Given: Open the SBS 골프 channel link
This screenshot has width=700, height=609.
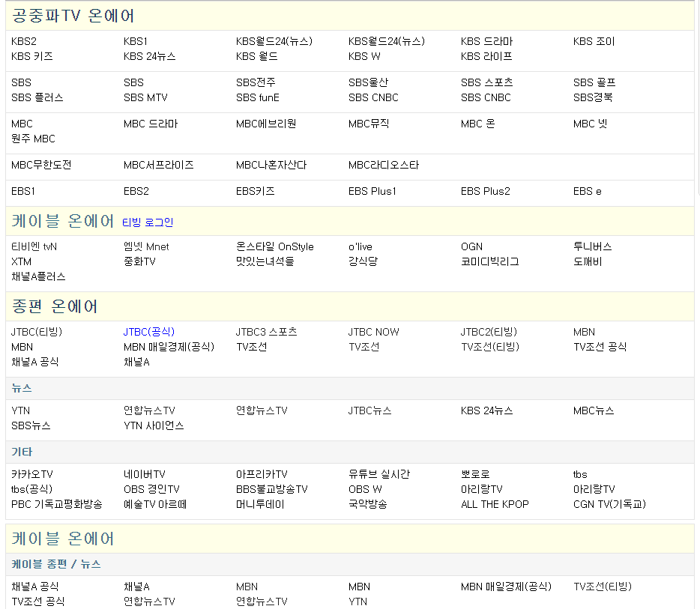Looking at the screenshot, I should point(592,82).
